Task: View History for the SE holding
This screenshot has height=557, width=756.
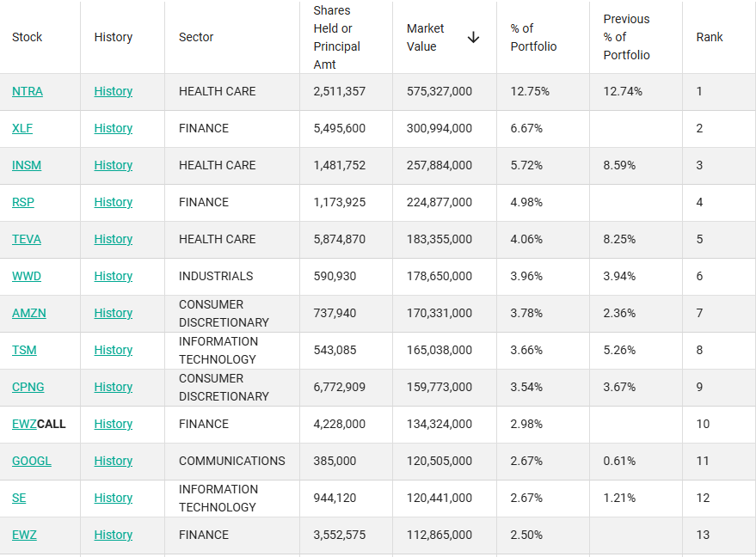Action: (114, 498)
